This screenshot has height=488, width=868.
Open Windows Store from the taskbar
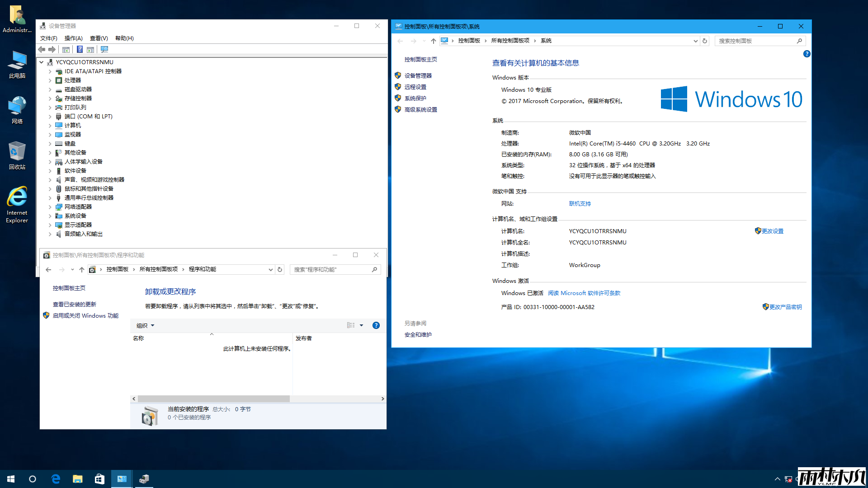point(99,479)
